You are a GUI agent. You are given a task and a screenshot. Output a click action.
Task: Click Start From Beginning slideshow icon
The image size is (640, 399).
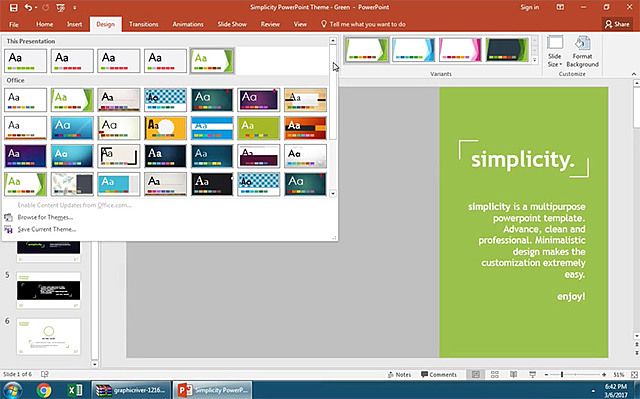[x=60, y=7]
